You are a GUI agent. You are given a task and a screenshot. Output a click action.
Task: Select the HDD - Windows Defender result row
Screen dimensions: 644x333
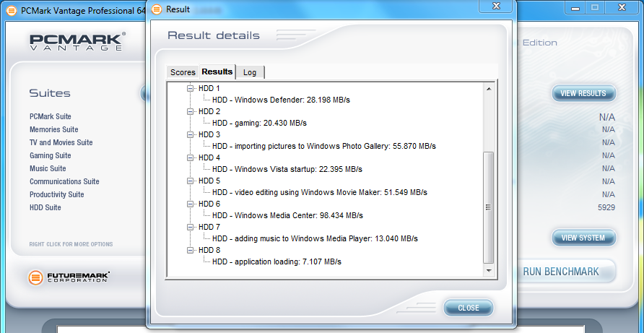tap(281, 100)
